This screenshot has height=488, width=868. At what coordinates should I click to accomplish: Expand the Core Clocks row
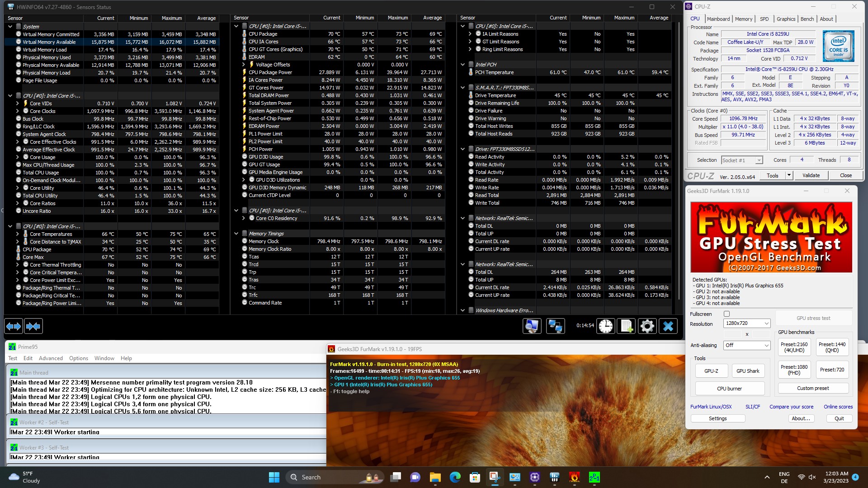[x=18, y=111]
